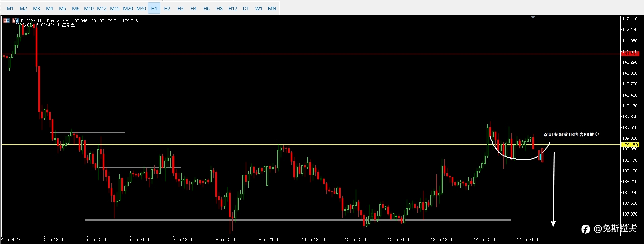Click the 138.490 price axis label

[630, 171]
